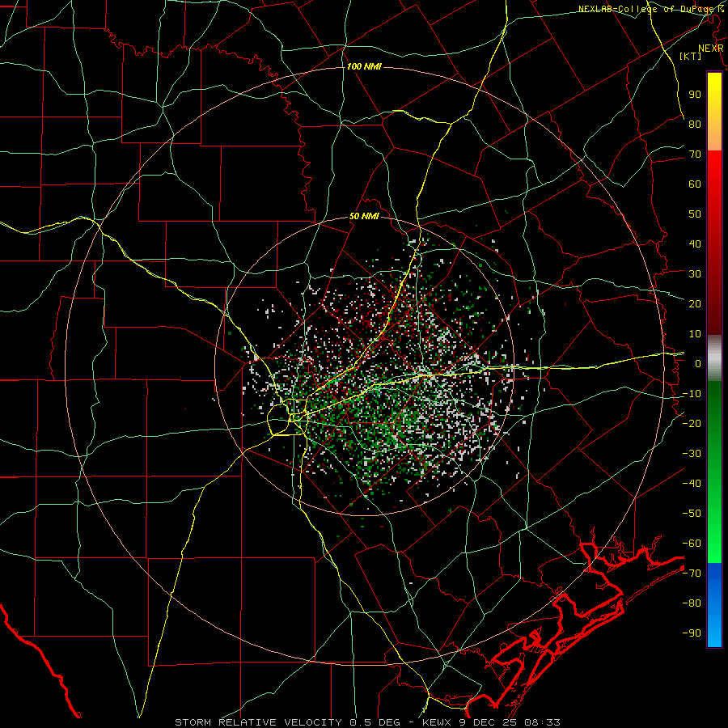This screenshot has width=728, height=728.
Task: Select the positive 20 knot scale label
Action: tap(695, 303)
